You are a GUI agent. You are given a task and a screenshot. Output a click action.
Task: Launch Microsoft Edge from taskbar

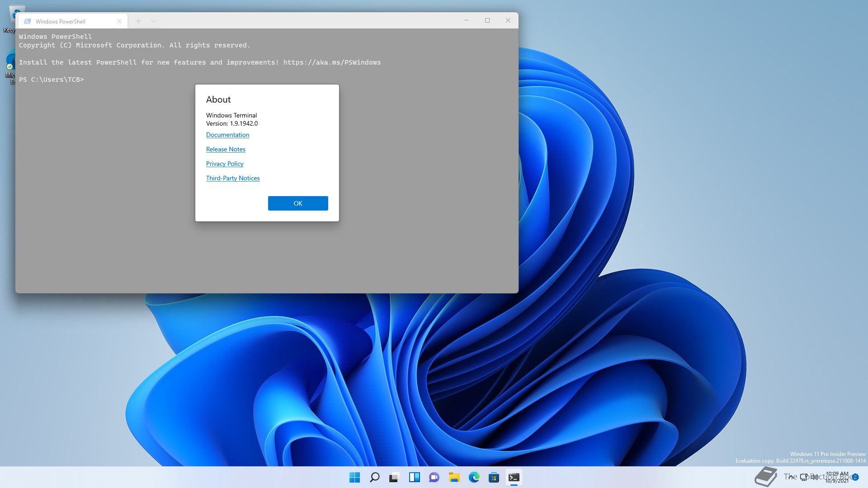coord(474,477)
